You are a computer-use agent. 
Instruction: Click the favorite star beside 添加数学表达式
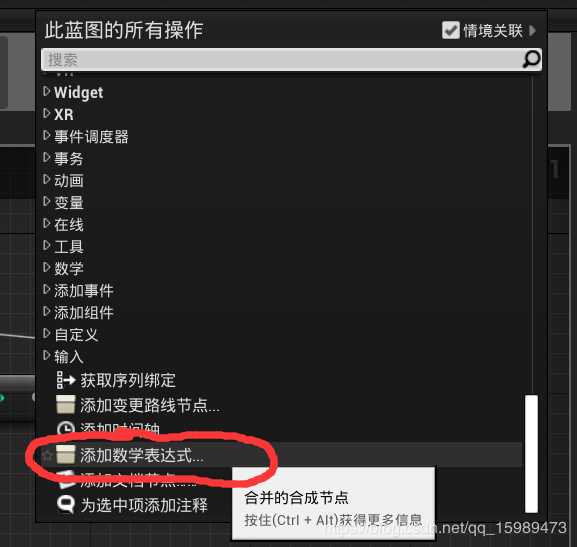47,455
